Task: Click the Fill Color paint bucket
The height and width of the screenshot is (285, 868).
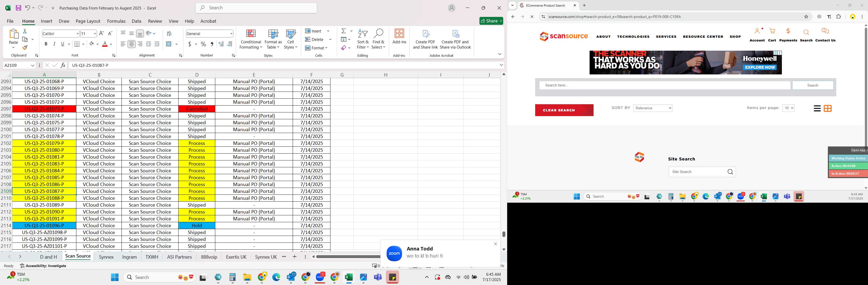Action: pyautogui.click(x=91, y=44)
